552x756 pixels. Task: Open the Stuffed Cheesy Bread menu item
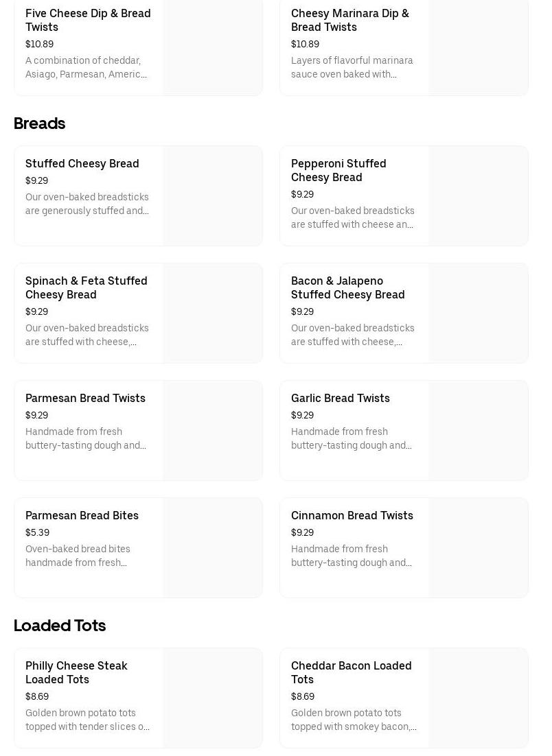click(x=82, y=163)
